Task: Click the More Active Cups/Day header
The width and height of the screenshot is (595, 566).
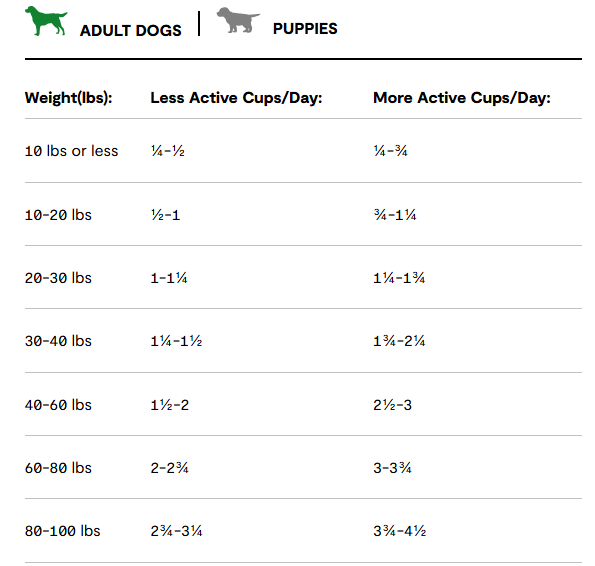Action: pos(462,98)
